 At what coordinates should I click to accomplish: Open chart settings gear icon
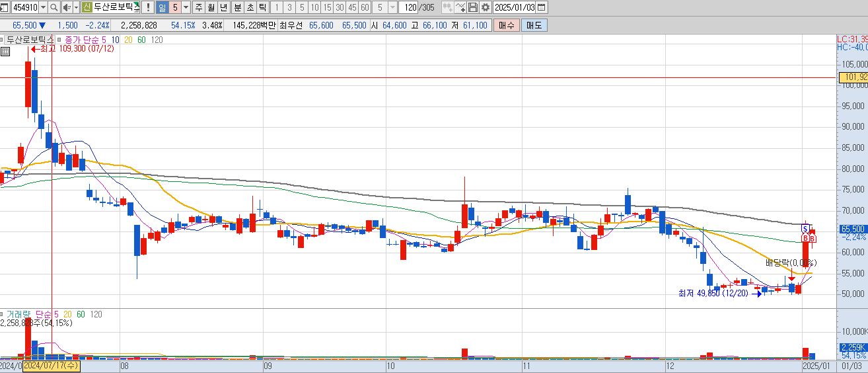(486, 8)
